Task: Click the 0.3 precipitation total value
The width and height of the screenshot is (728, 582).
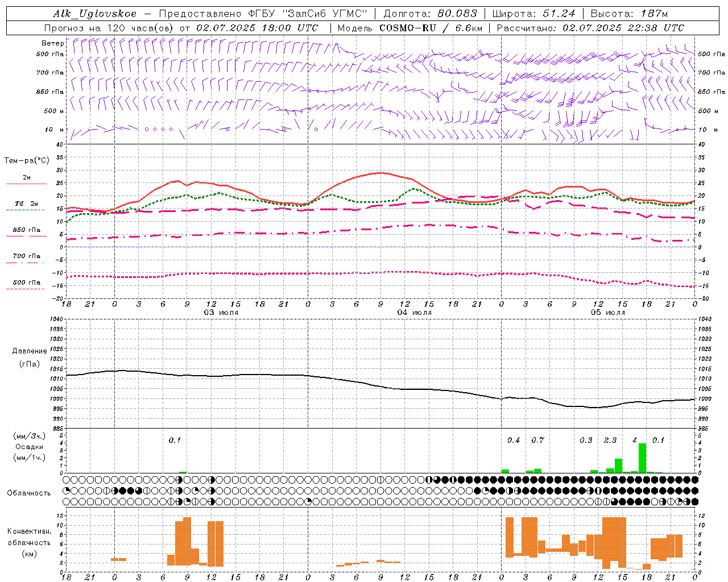Action: click(586, 440)
